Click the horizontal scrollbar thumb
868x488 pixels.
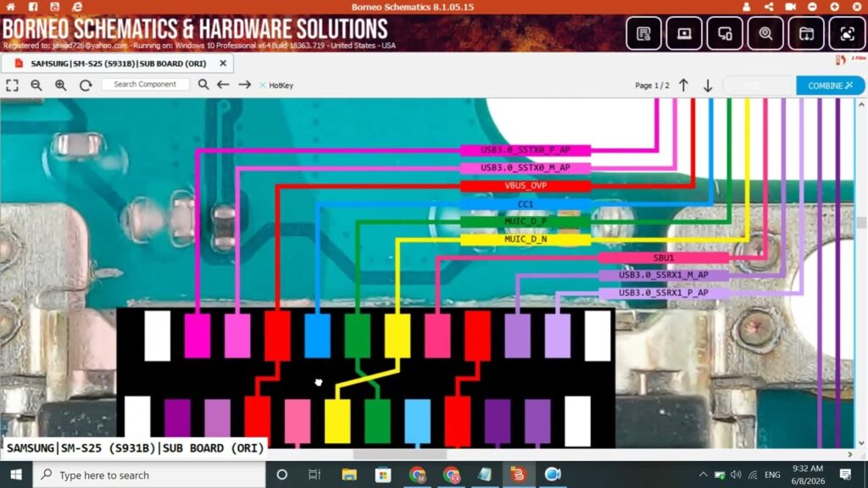click(400, 454)
